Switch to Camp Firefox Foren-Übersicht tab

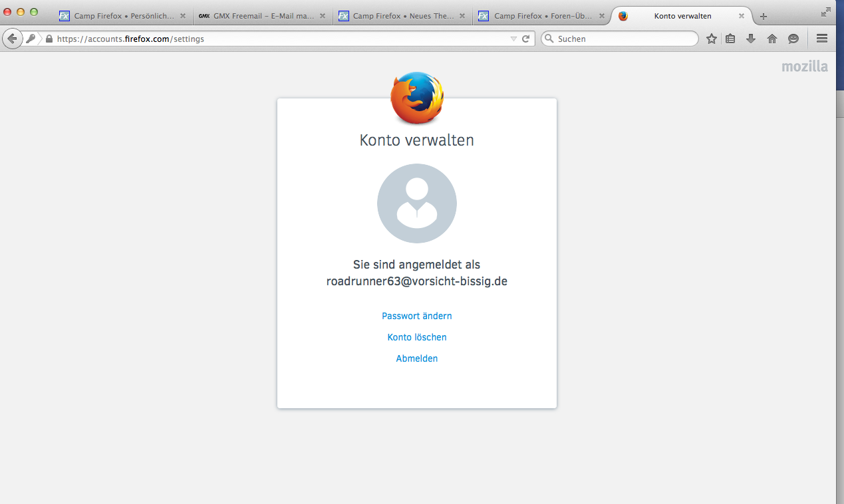(542, 16)
